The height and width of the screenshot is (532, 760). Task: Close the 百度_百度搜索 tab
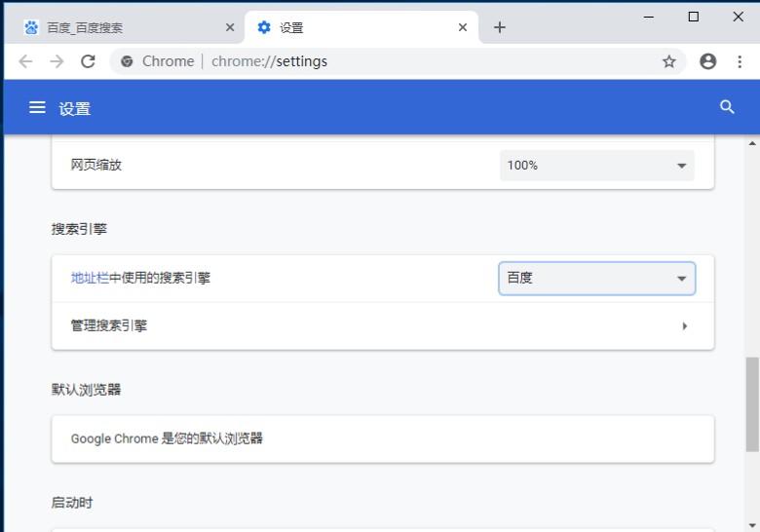coord(230,27)
